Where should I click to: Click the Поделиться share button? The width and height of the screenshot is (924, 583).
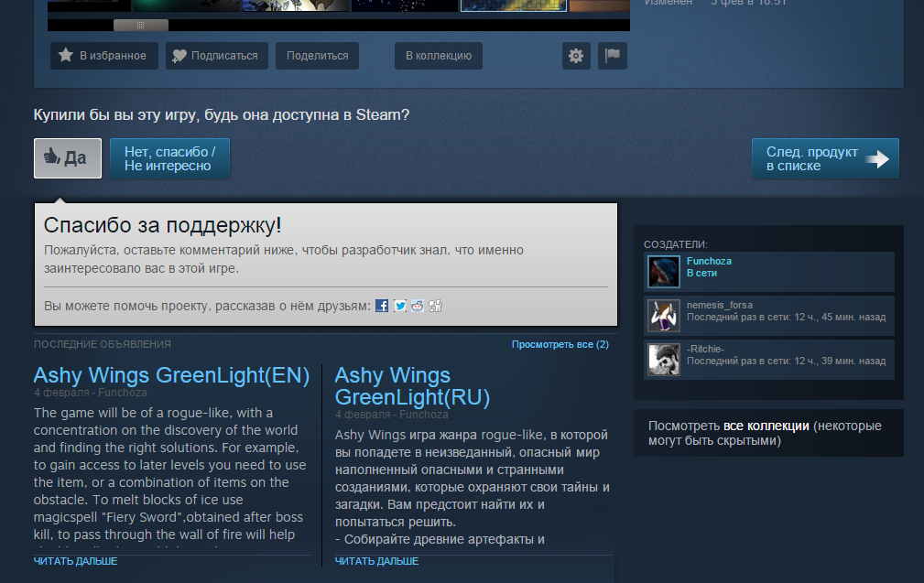pos(317,56)
